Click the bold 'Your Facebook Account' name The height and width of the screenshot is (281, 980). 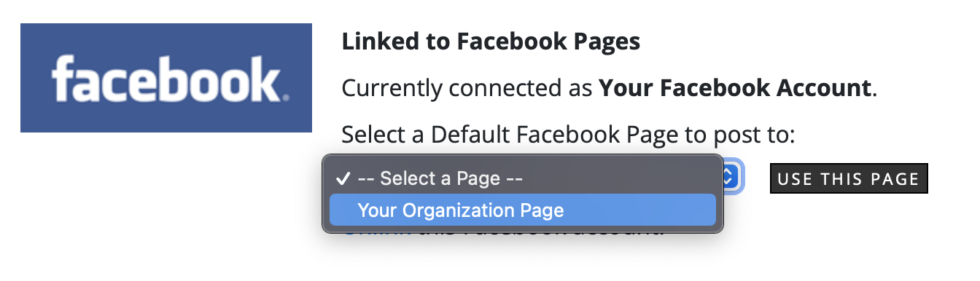click(x=736, y=89)
